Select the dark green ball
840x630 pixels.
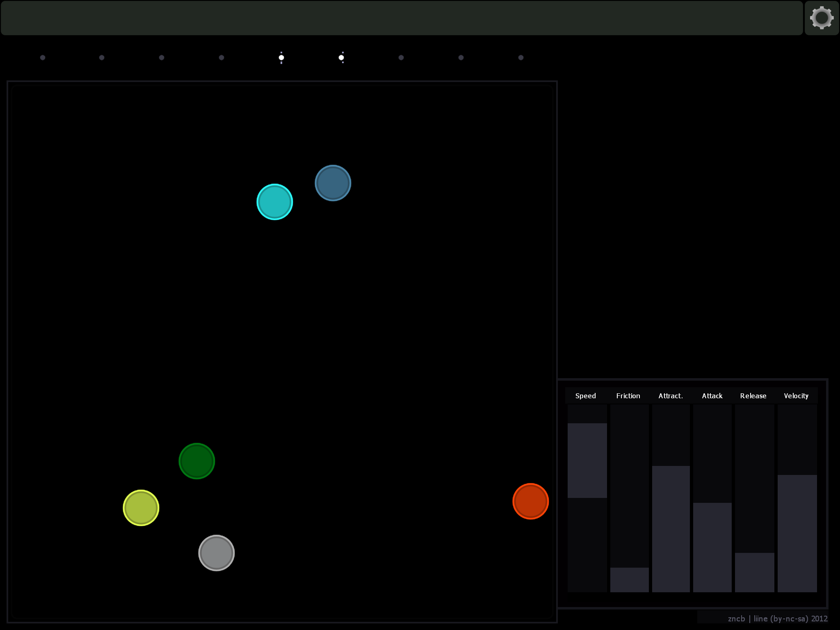coord(197,461)
